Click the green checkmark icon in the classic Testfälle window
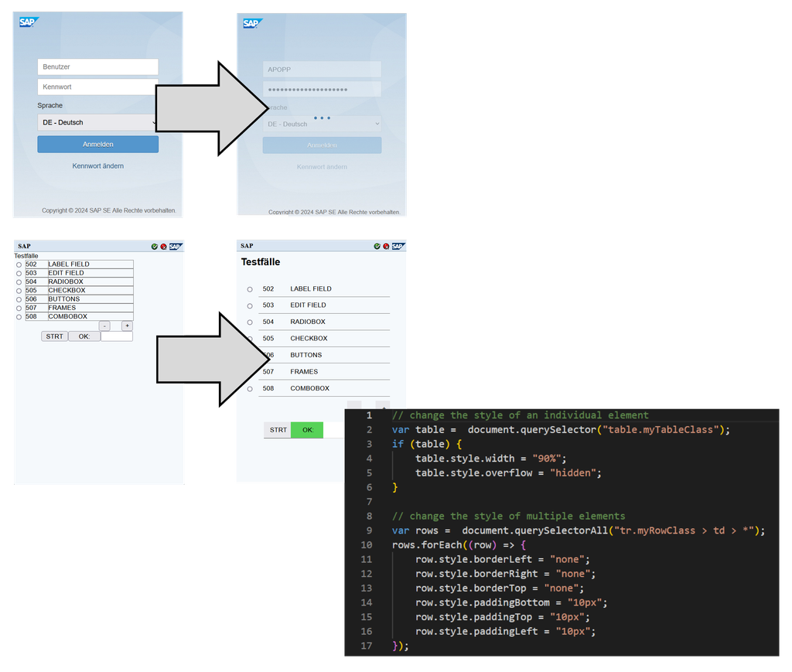Screen dimensions: 792x672 [155, 246]
